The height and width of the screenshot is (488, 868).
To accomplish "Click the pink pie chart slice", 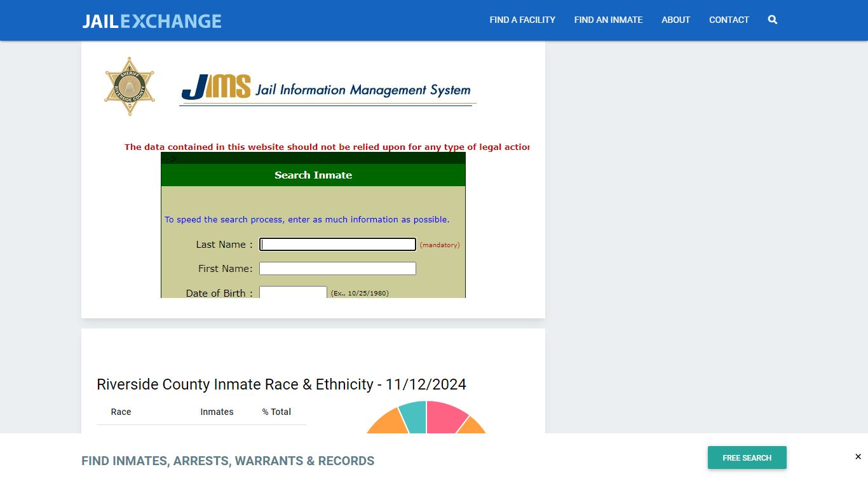I will pos(445,417).
